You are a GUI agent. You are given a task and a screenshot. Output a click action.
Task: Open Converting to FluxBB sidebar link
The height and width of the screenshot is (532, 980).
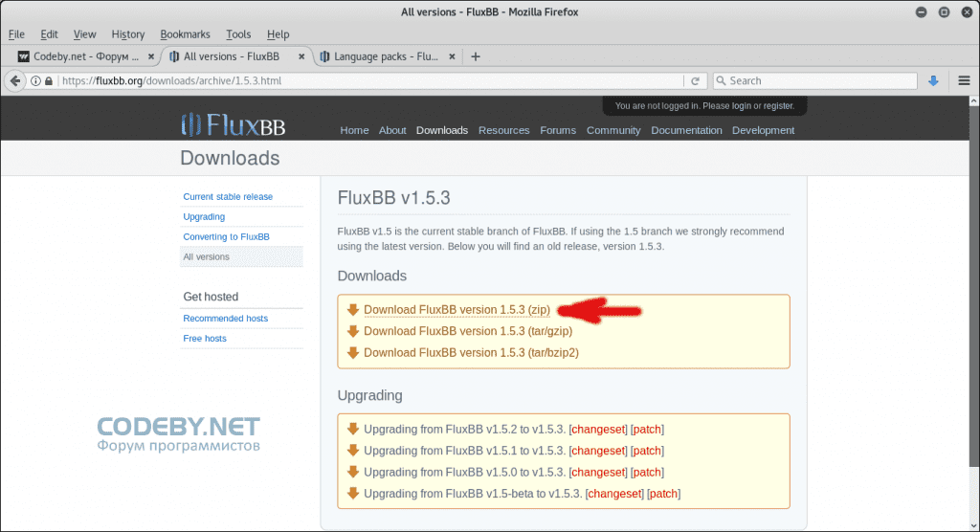(226, 236)
